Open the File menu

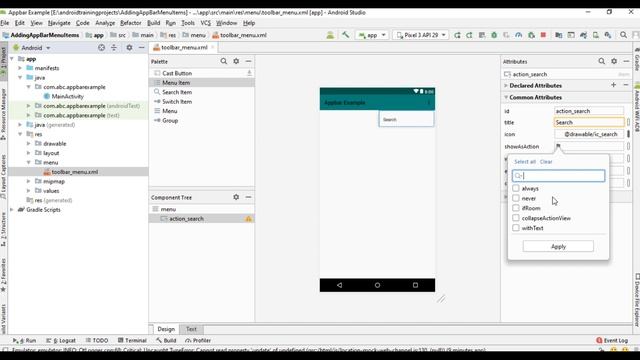point(5,23)
